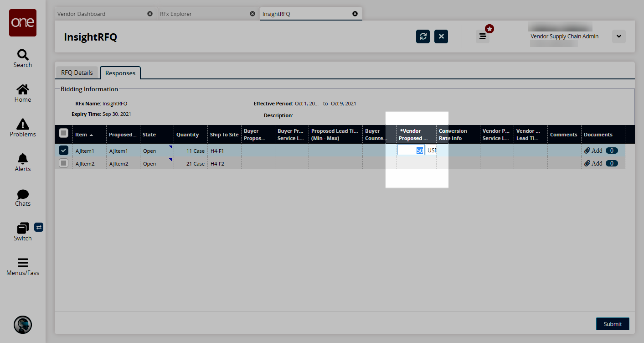Image resolution: width=644 pixels, height=343 pixels.
Task: Open Chats speech bubble icon
Action: pos(22,195)
